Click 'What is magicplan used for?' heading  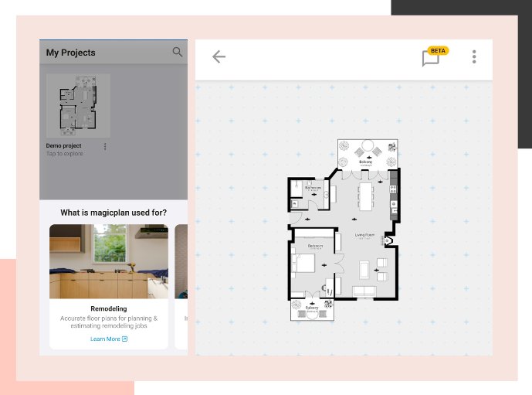coord(114,213)
